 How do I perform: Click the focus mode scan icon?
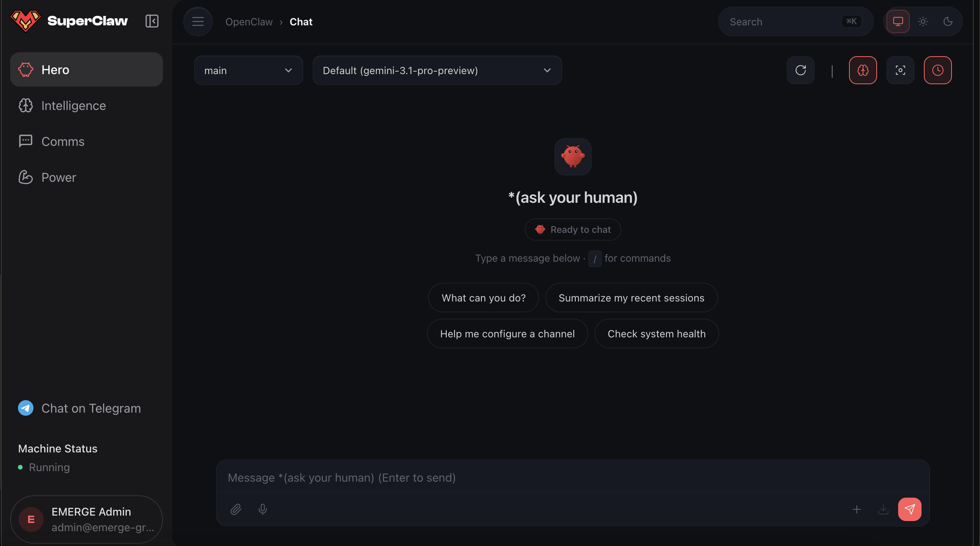pos(900,71)
